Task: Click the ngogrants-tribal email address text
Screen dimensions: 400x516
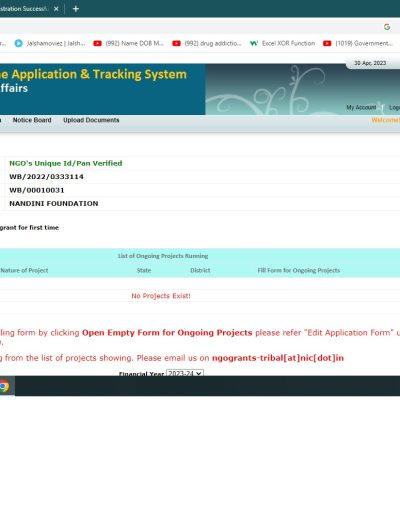Action: tap(278, 358)
